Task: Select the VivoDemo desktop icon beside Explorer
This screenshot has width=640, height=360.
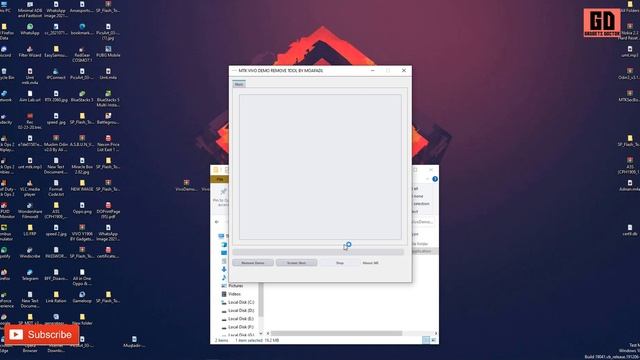Action: [186, 185]
